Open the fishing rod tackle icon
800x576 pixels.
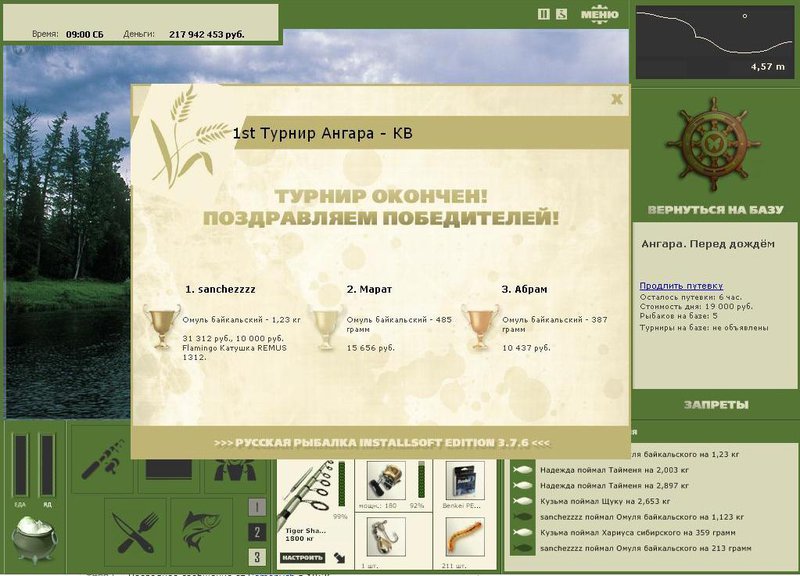[103, 461]
